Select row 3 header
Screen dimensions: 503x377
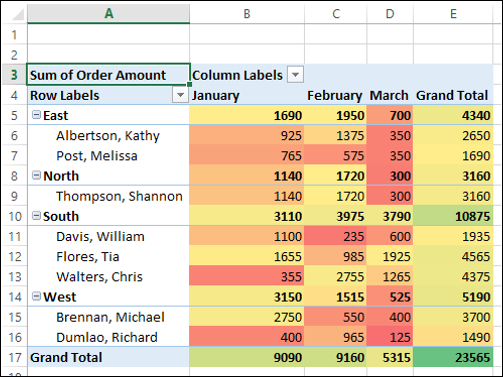14,75
